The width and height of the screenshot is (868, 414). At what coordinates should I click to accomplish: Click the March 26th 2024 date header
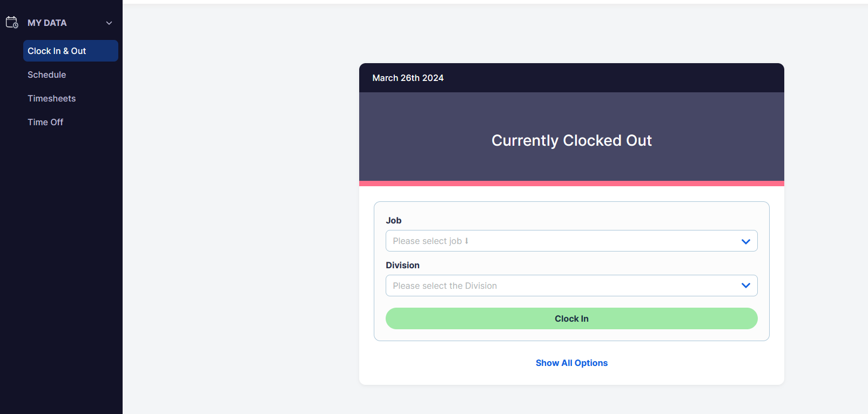pyautogui.click(x=408, y=78)
